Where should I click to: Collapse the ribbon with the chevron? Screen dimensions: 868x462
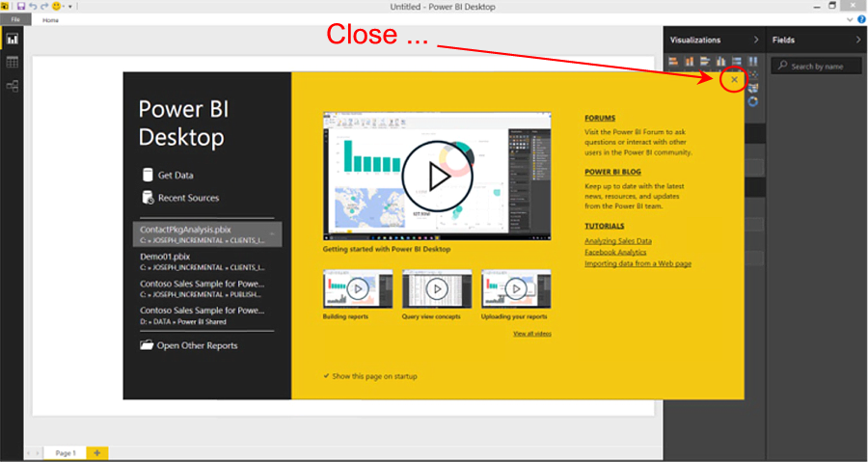pyautogui.click(x=851, y=19)
